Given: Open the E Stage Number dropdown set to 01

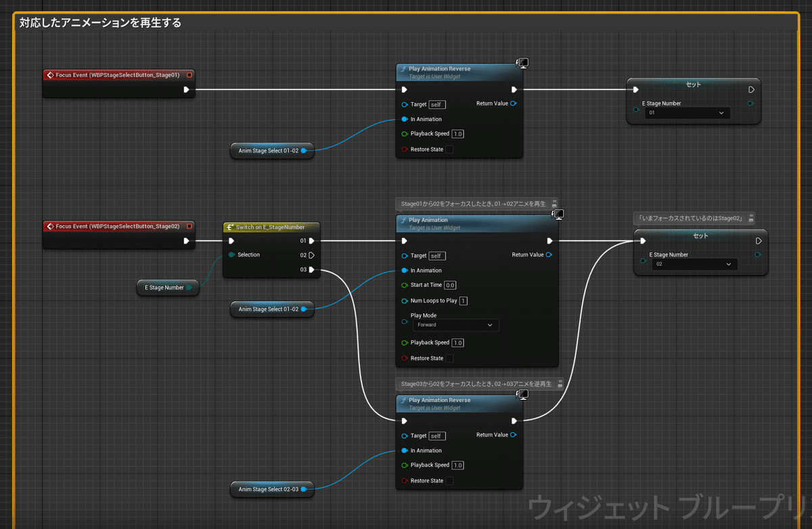Looking at the screenshot, I should pyautogui.click(x=687, y=113).
